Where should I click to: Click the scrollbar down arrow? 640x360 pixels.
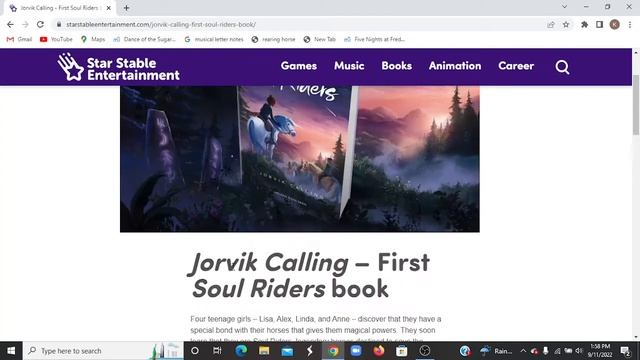[636, 337]
